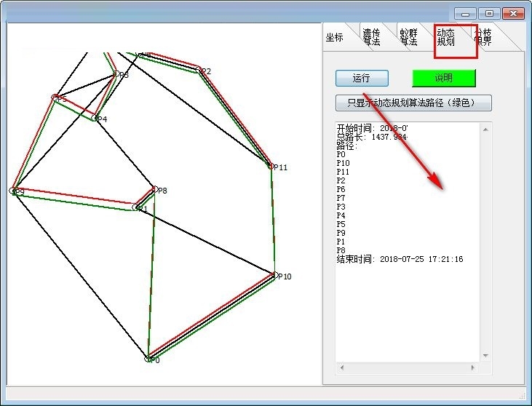The height and width of the screenshot is (406, 532).
Task: Select P9 in the path list
Action: (x=341, y=233)
